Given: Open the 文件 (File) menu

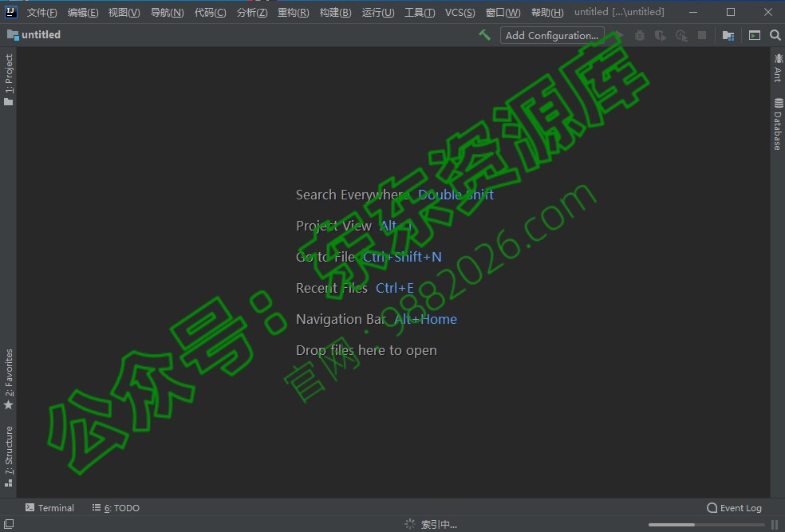Looking at the screenshot, I should [x=42, y=12].
